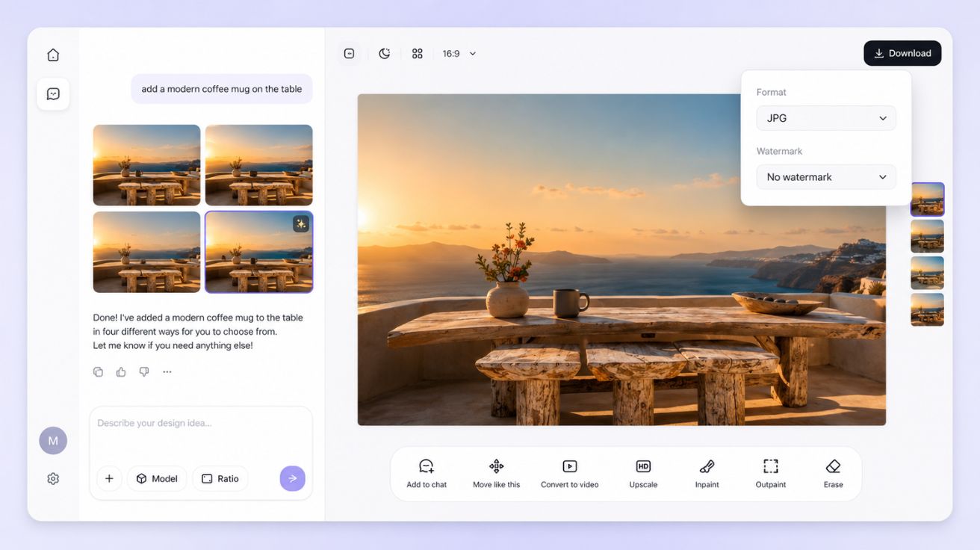The height and width of the screenshot is (550, 980).
Task: Open the settings gear in sidebar
Action: pos(53,479)
